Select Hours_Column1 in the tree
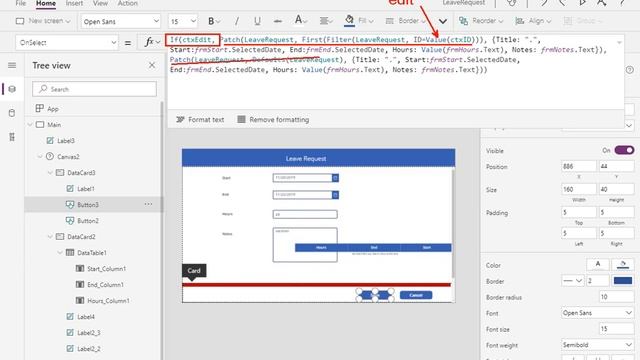 click(108, 301)
